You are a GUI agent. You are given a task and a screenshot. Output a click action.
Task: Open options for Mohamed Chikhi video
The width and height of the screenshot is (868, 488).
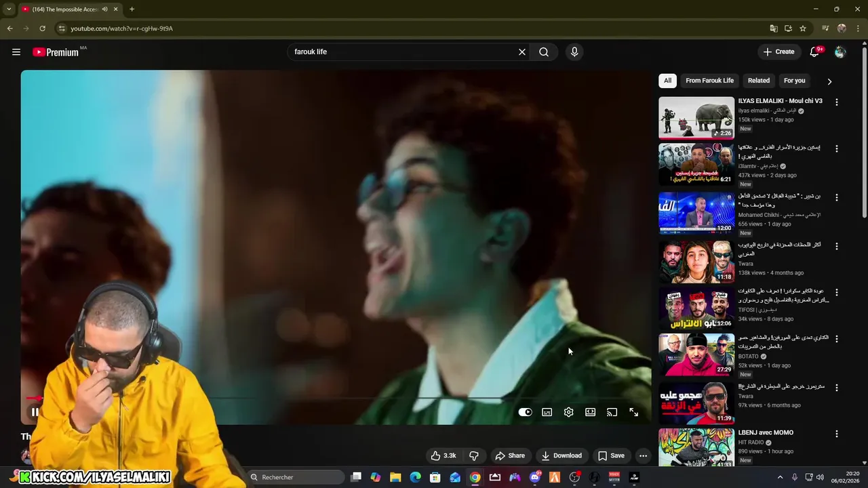pos(837,197)
